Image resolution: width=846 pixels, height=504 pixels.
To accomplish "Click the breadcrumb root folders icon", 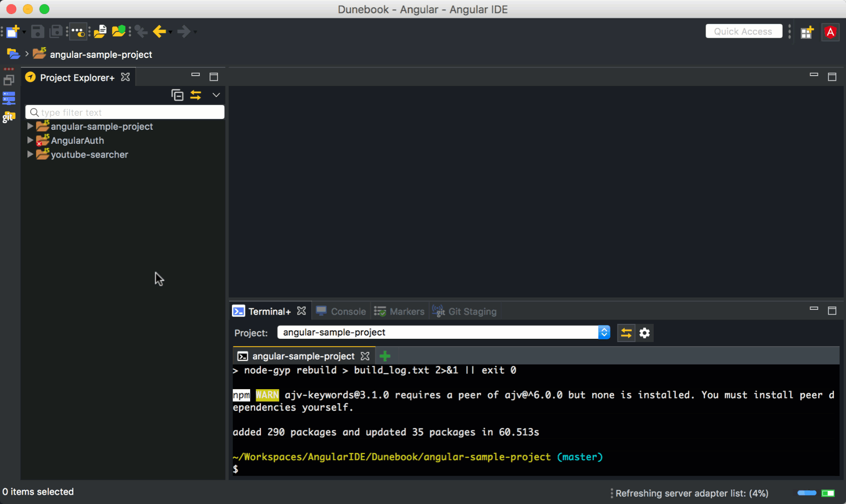I will point(13,54).
